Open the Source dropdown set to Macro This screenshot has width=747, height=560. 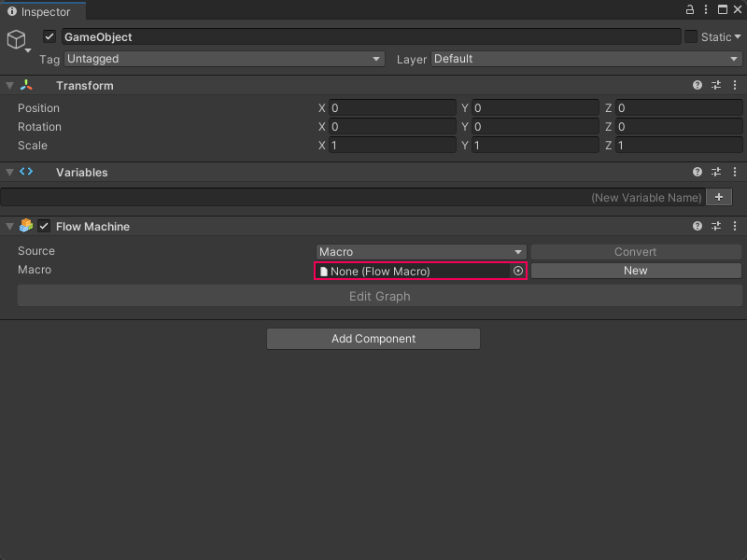(421, 252)
